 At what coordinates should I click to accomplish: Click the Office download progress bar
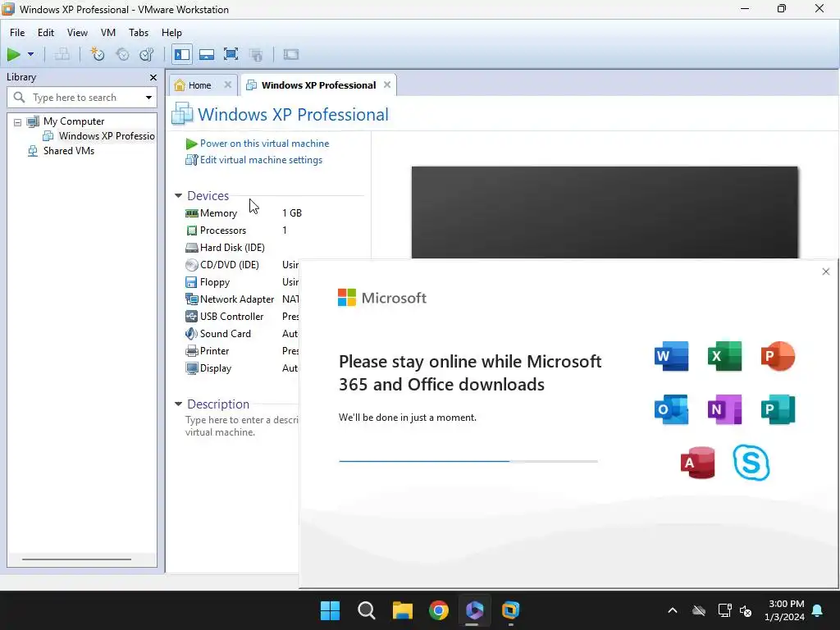pyautogui.click(x=468, y=461)
